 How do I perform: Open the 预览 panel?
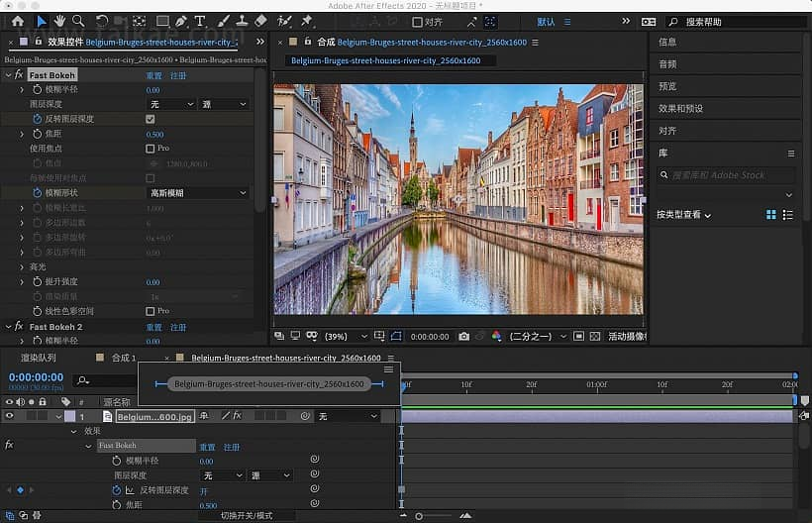coord(668,86)
